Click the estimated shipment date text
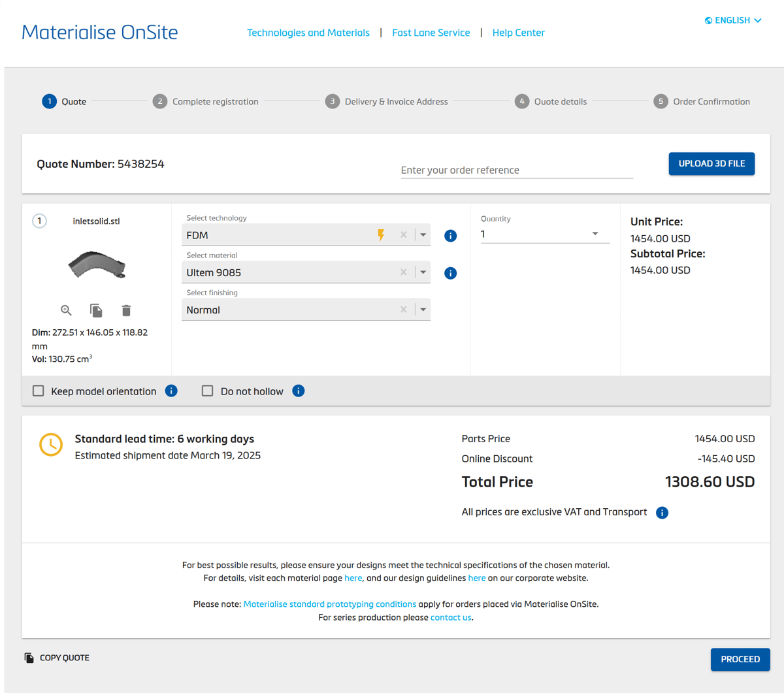The height and width of the screenshot is (693, 784). point(168,455)
